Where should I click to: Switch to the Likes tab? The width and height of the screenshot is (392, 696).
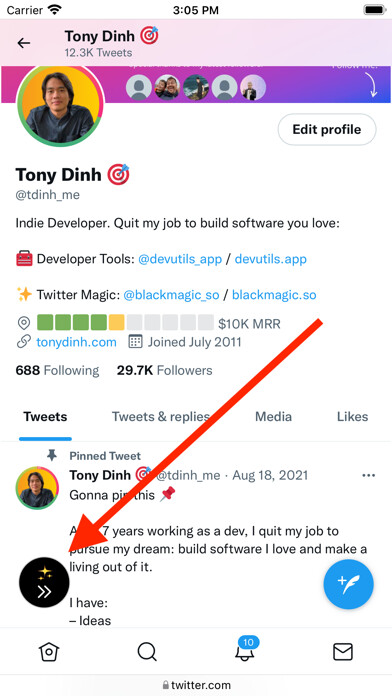[x=352, y=416]
